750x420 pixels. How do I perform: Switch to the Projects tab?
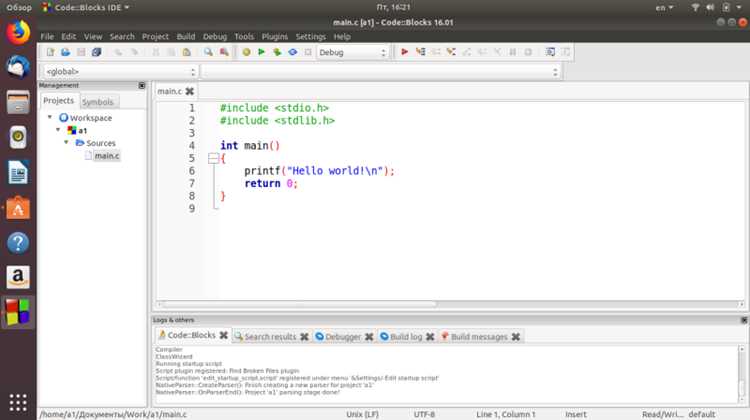(58, 100)
